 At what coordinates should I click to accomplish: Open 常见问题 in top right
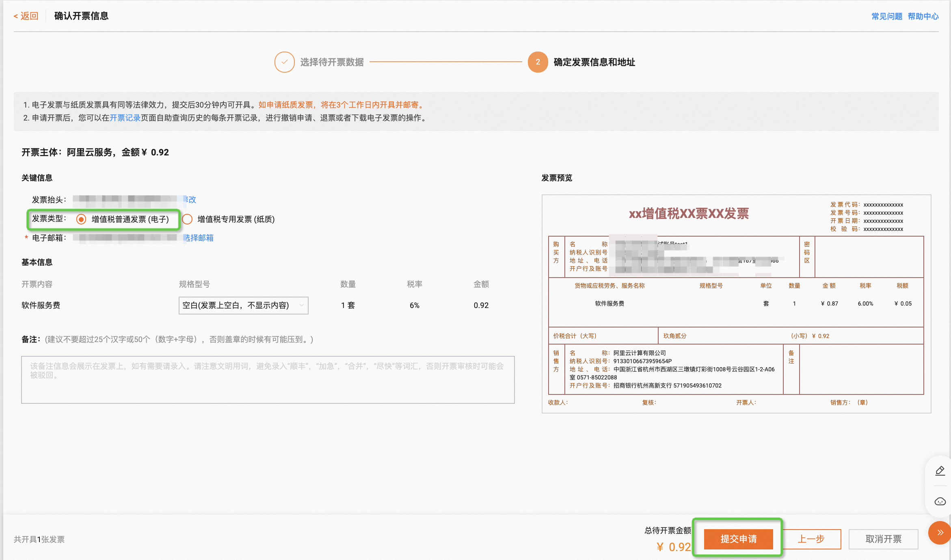pyautogui.click(x=886, y=16)
